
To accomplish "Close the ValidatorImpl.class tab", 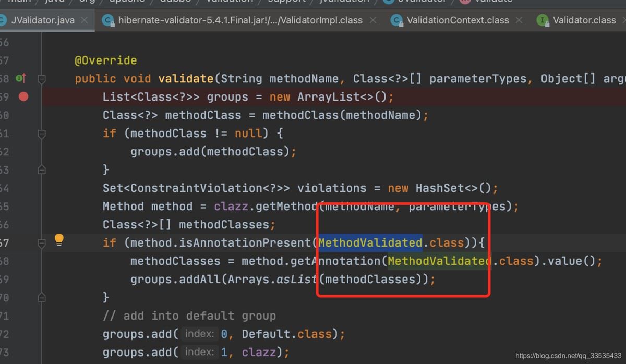I will tap(372, 20).
